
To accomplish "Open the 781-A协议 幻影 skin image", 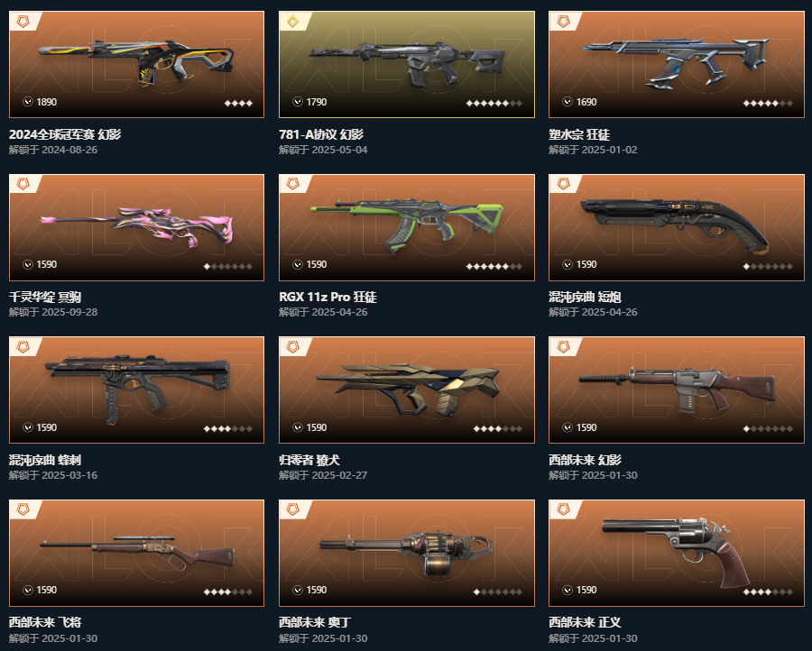I will coord(407,65).
